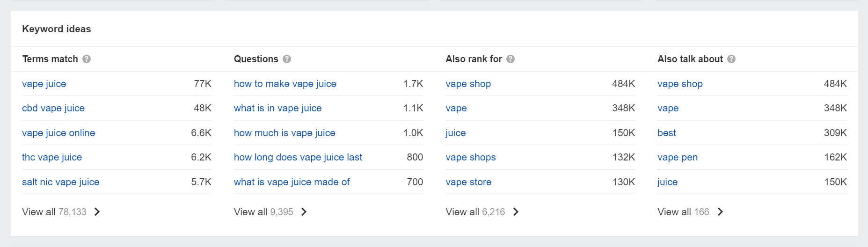Open 'best' keyword under Also talk about
The height and width of the screenshot is (247, 868).
point(667,133)
